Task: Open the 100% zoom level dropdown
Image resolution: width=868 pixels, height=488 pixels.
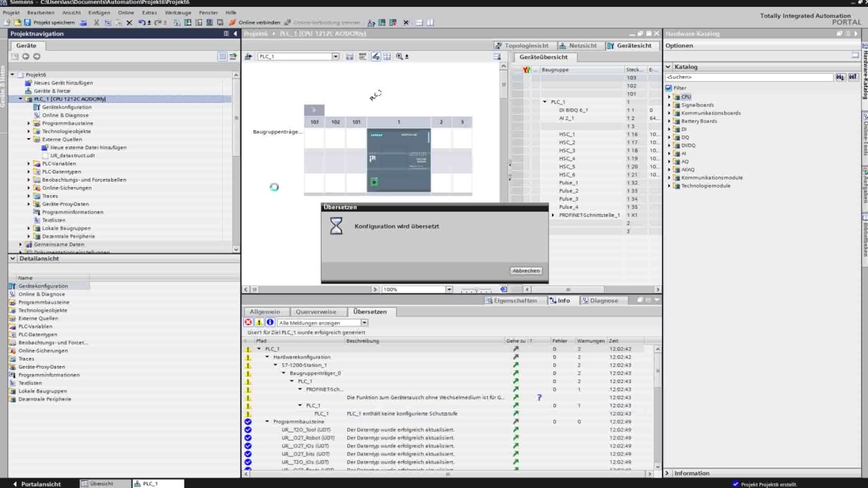Action: click(x=448, y=289)
